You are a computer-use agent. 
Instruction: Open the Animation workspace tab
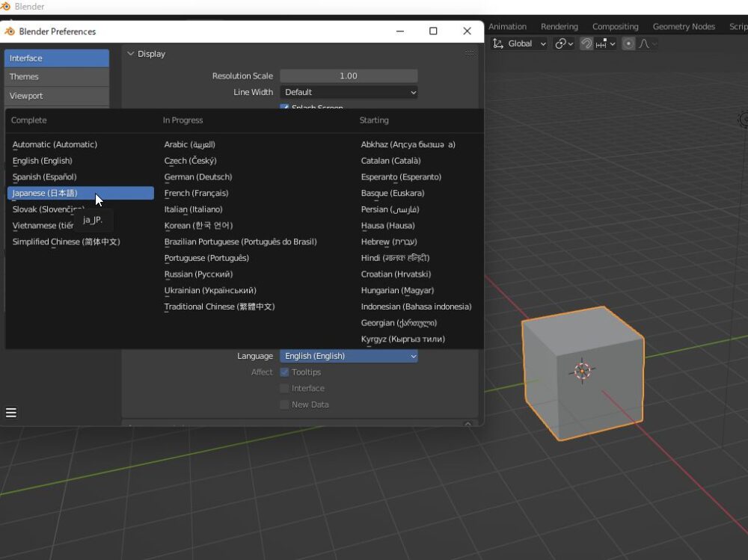tap(507, 27)
